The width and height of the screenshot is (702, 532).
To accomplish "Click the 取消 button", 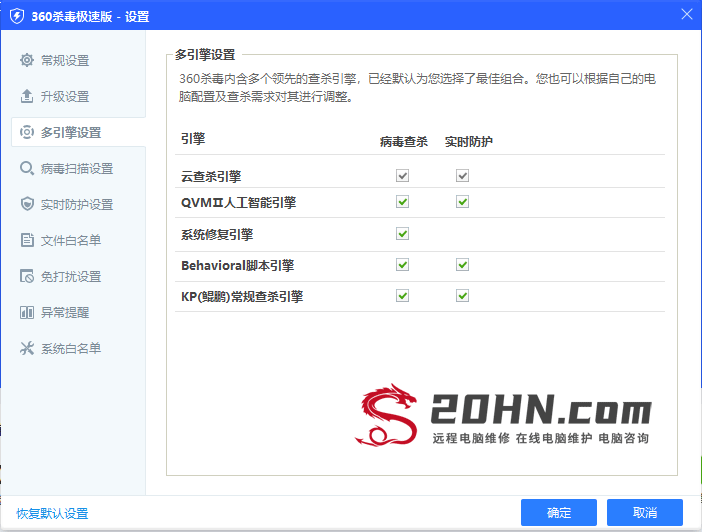I will pyautogui.click(x=645, y=512).
